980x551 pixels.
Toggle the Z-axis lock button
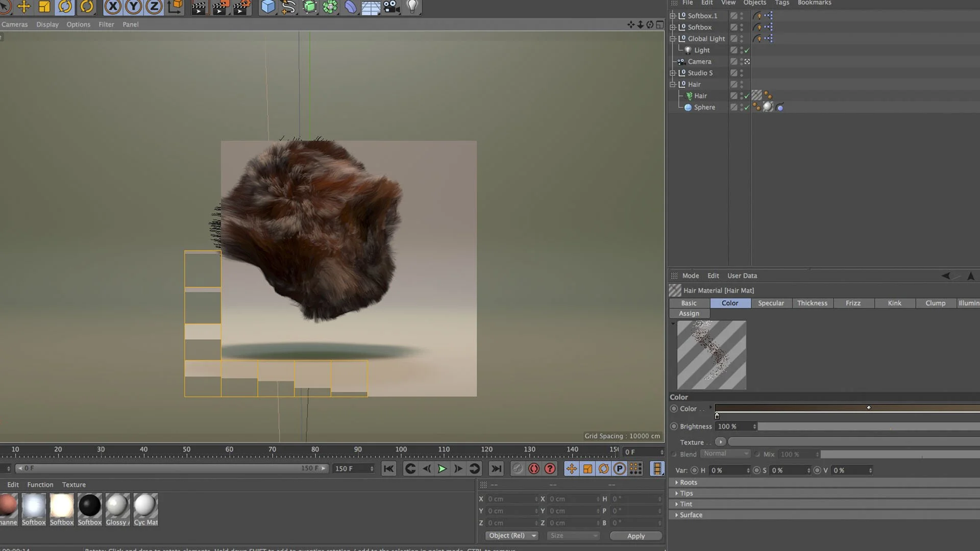[154, 7]
